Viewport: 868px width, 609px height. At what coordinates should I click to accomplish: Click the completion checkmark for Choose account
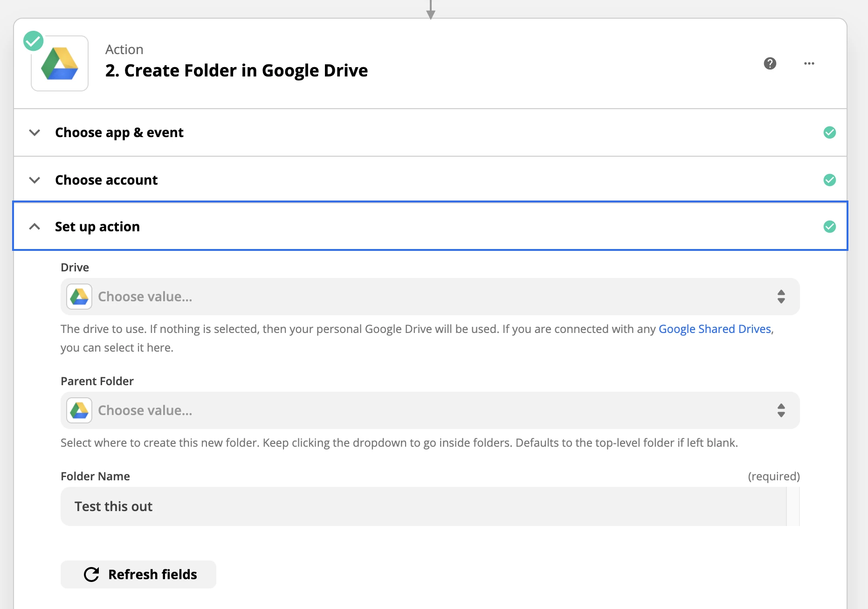click(830, 180)
